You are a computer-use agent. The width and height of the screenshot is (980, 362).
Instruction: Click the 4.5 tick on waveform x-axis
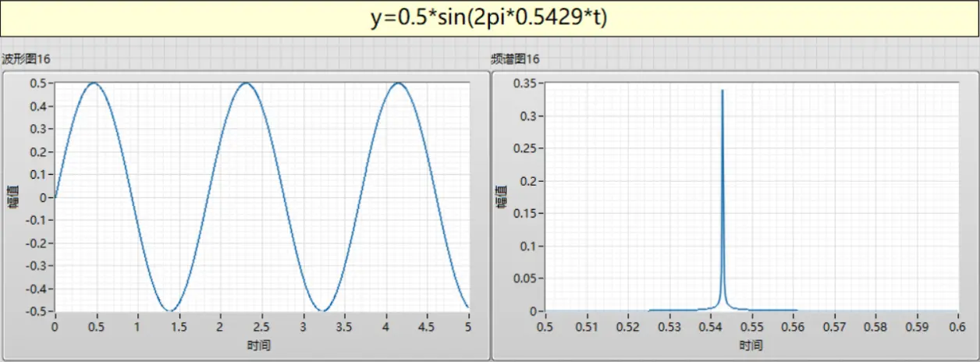(x=428, y=326)
